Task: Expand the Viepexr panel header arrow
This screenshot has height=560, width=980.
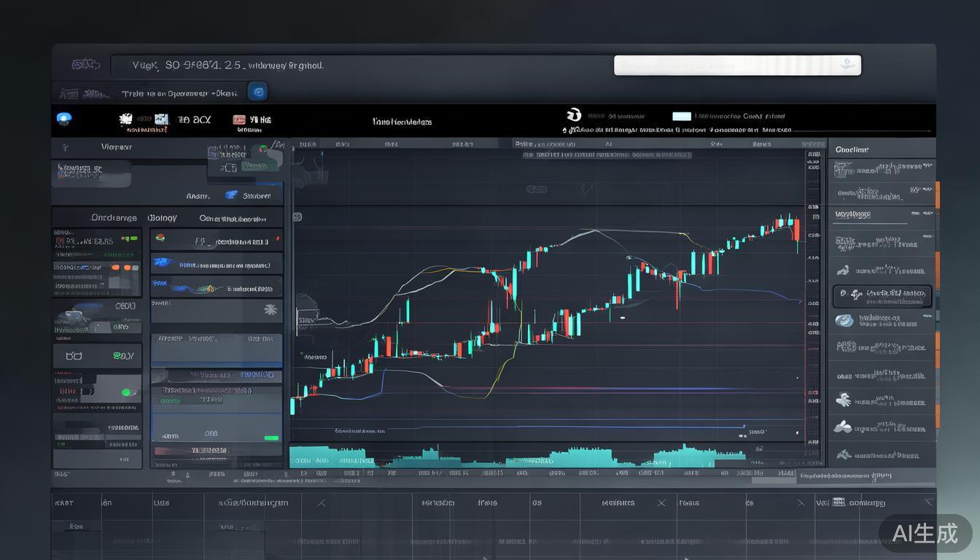Action: pyautogui.click(x=65, y=147)
